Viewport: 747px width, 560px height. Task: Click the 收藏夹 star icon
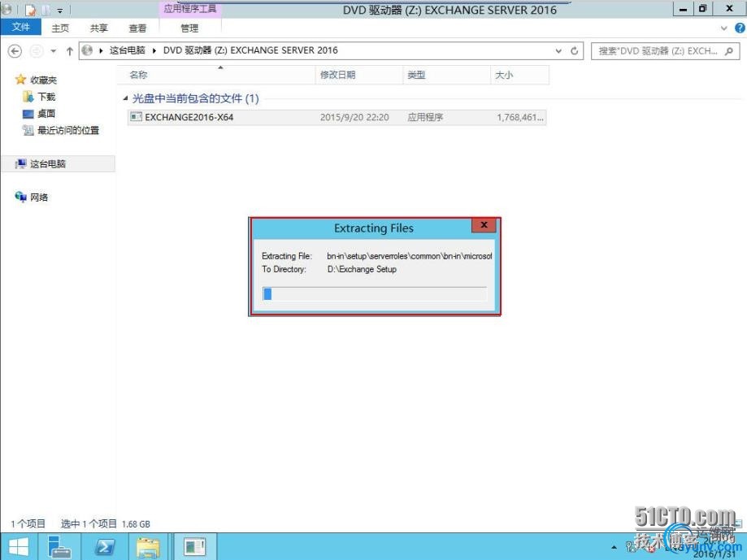pyautogui.click(x=20, y=80)
